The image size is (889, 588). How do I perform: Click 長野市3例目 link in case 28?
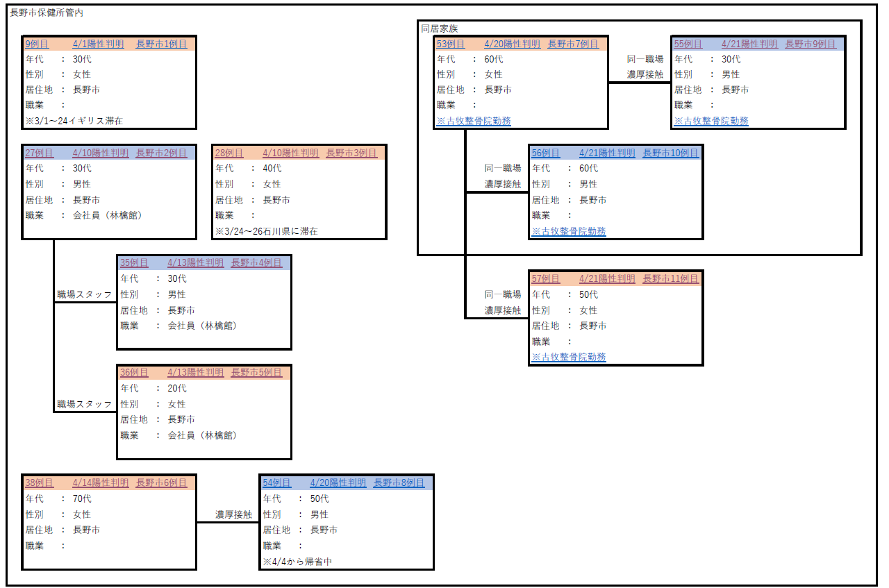pos(351,153)
